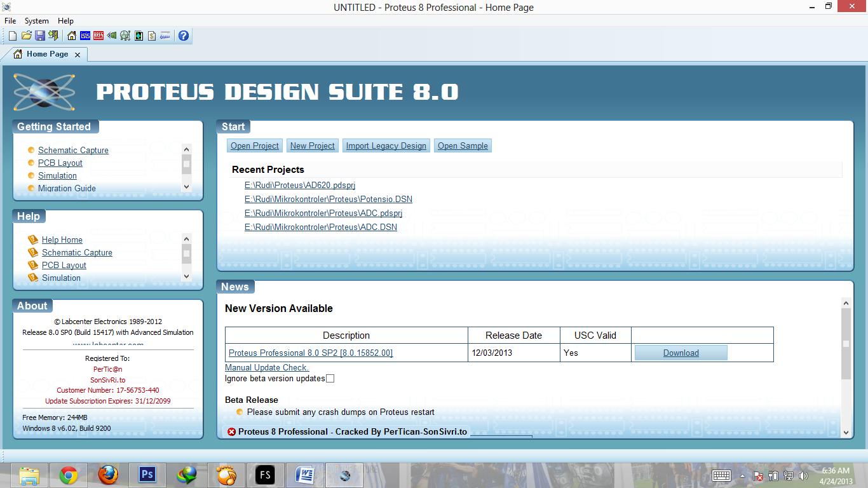Screen dimensions: 868x488
Task: Open recent project AD620.pdsprj
Action: 300,185
